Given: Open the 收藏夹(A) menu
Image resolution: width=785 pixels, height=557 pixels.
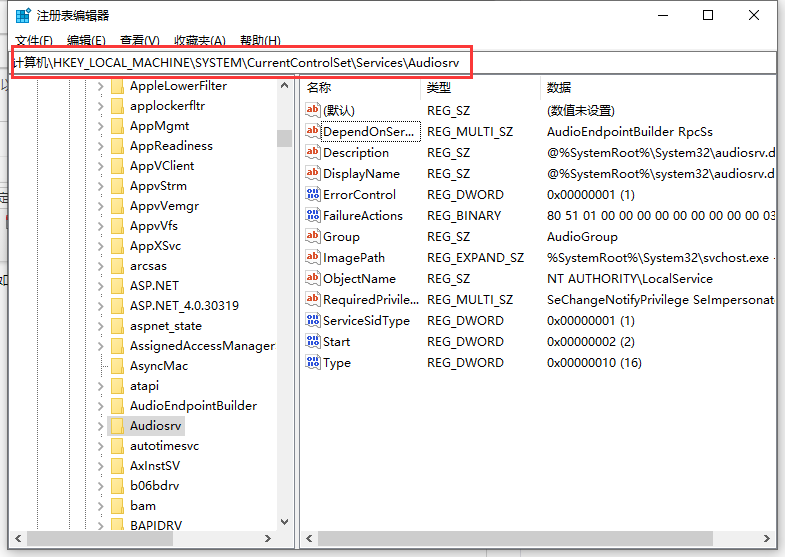Looking at the screenshot, I should pos(199,41).
